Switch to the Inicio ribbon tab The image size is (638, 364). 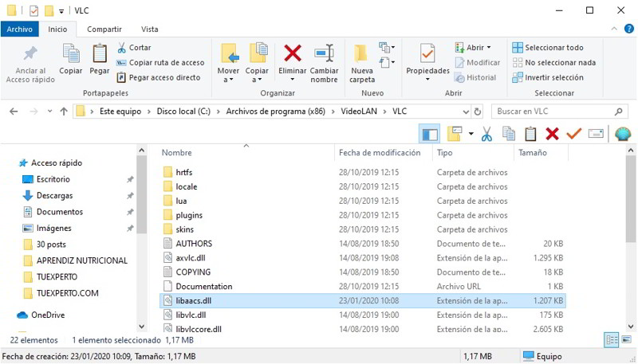tap(57, 29)
